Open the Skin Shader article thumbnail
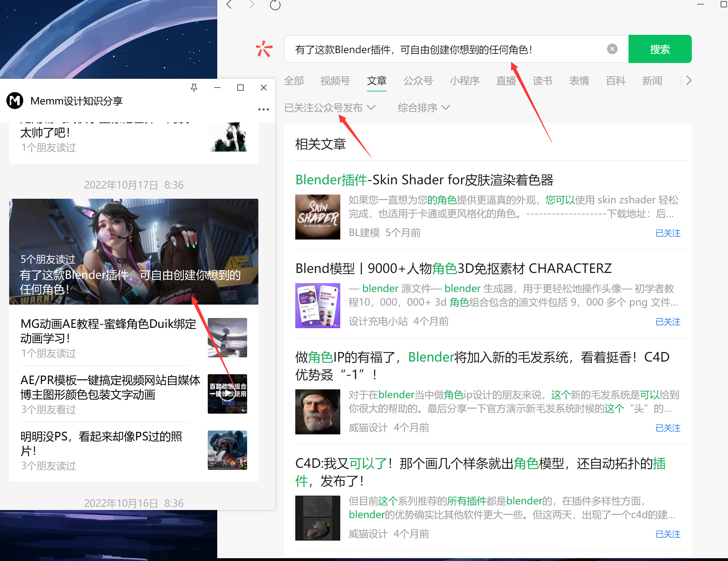 (x=317, y=217)
